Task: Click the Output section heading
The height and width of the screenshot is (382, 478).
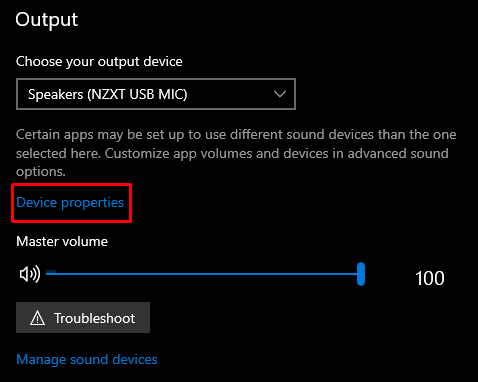Action: point(47,20)
